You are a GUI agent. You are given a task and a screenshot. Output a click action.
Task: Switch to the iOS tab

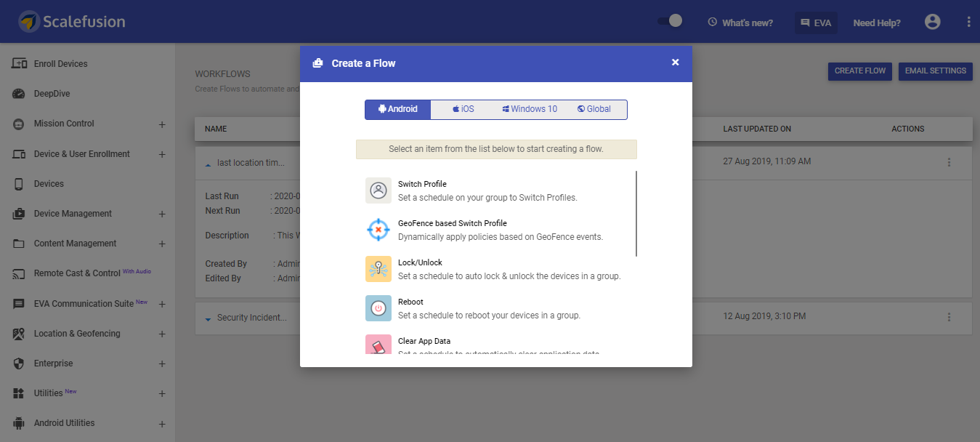coord(463,109)
